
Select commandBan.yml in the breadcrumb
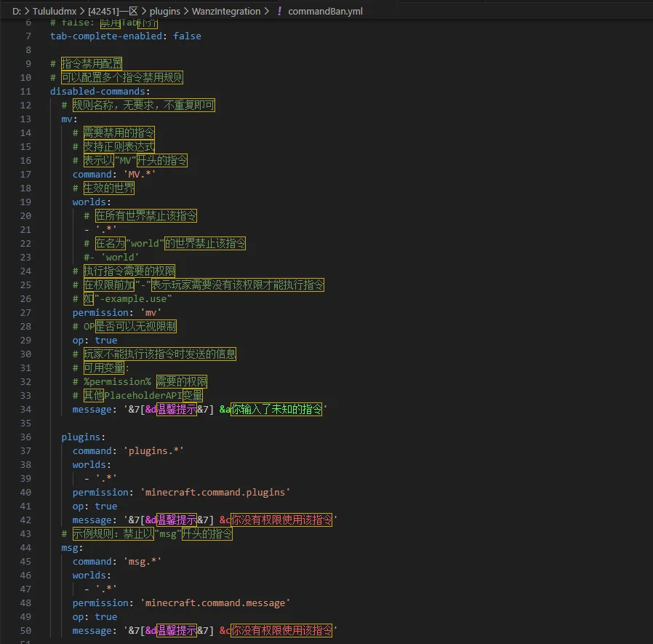tap(325, 11)
